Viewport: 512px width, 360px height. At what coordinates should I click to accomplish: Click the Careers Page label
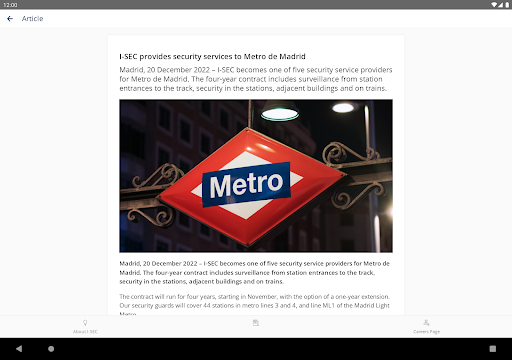pos(426,332)
